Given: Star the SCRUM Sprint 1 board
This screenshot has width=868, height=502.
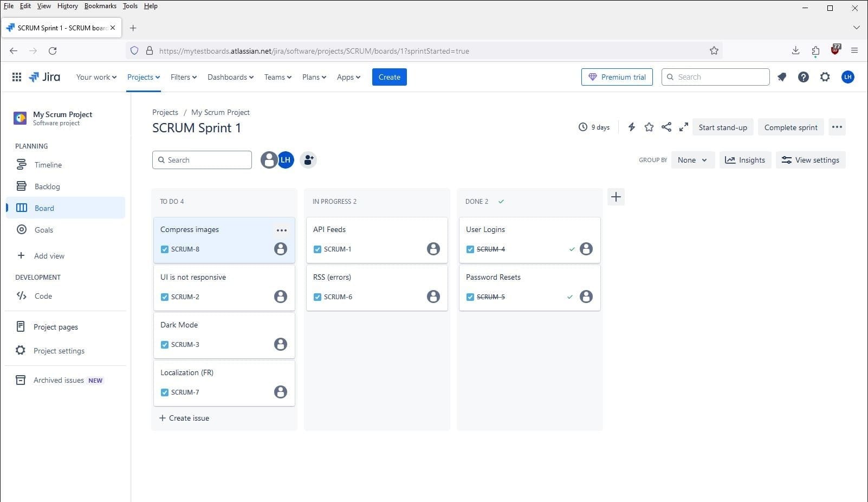Looking at the screenshot, I should 649,127.
